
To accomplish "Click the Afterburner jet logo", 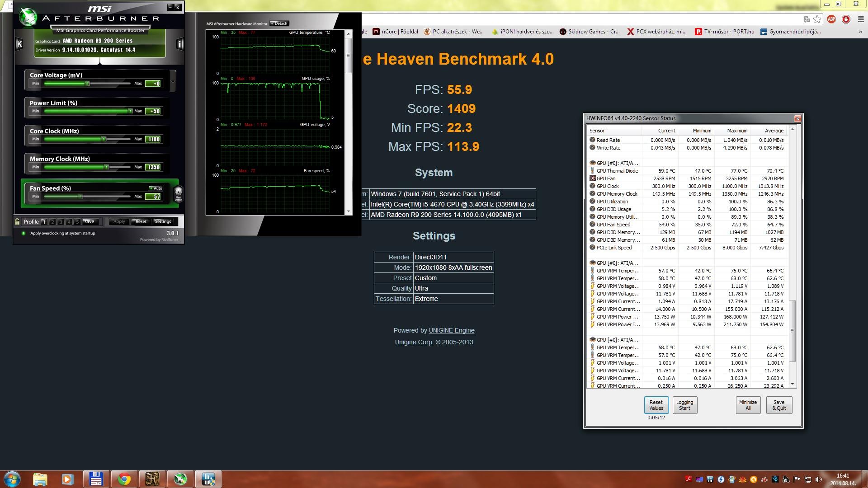I will click(28, 17).
